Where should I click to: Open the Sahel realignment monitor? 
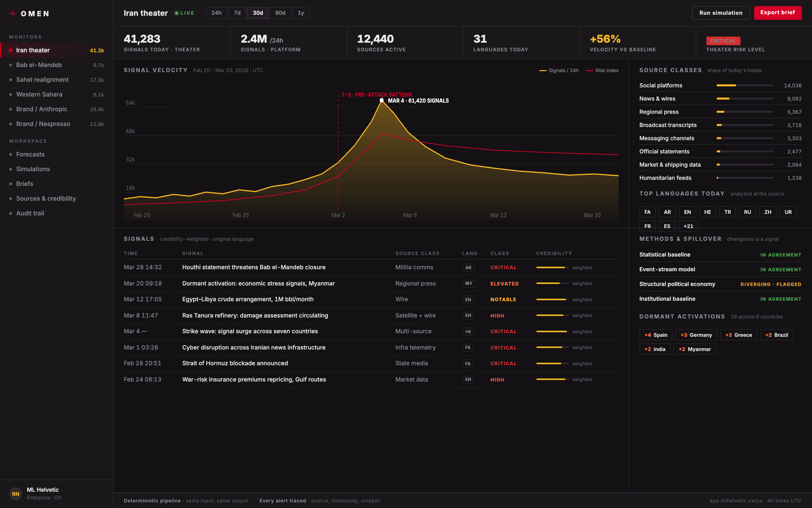[57, 80]
